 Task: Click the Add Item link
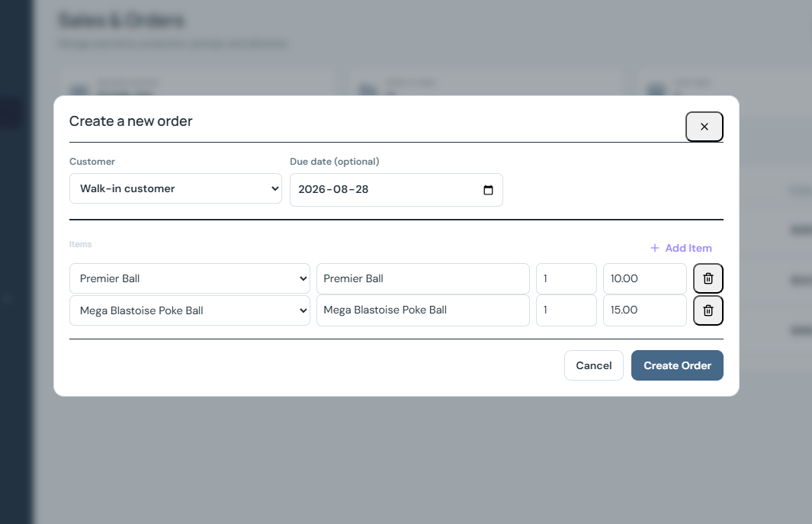pos(681,248)
